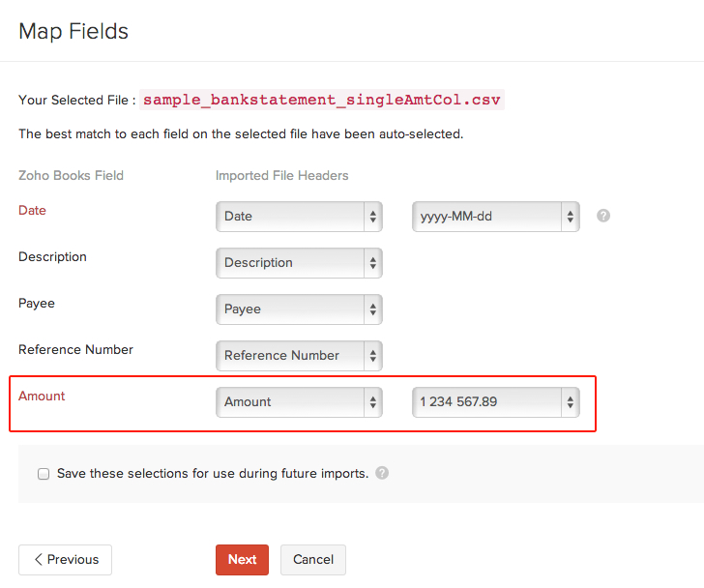Click the Cancel button

point(313,559)
